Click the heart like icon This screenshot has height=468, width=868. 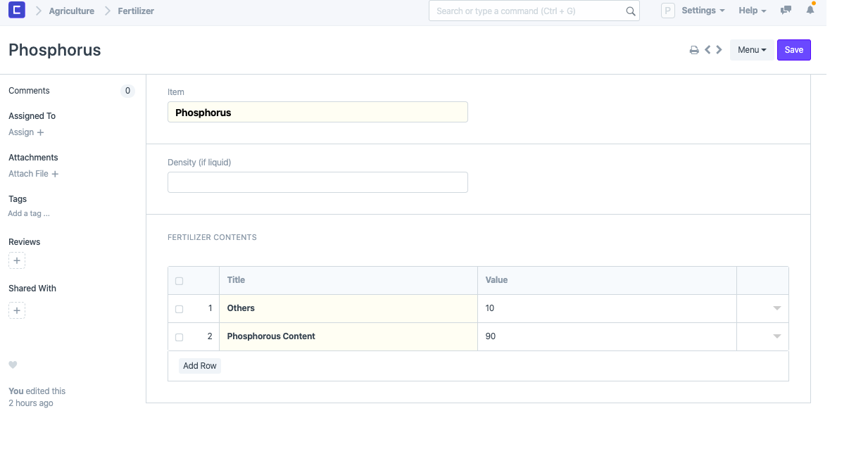click(x=13, y=365)
